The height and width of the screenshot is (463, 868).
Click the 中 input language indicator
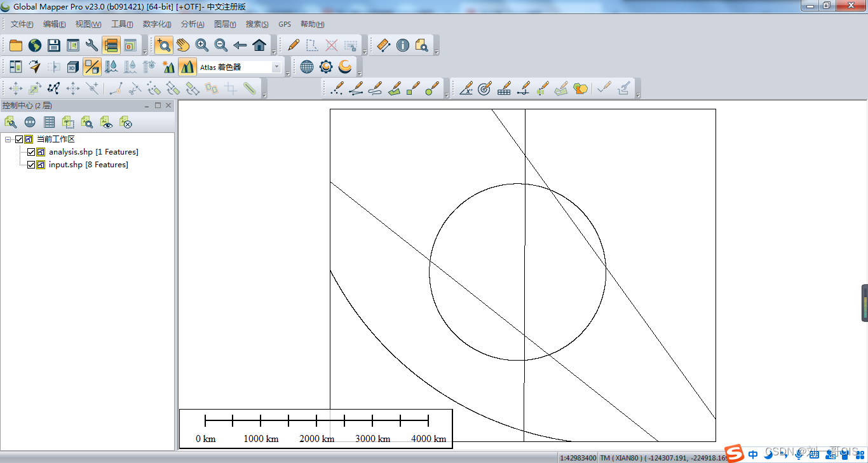pos(753,454)
